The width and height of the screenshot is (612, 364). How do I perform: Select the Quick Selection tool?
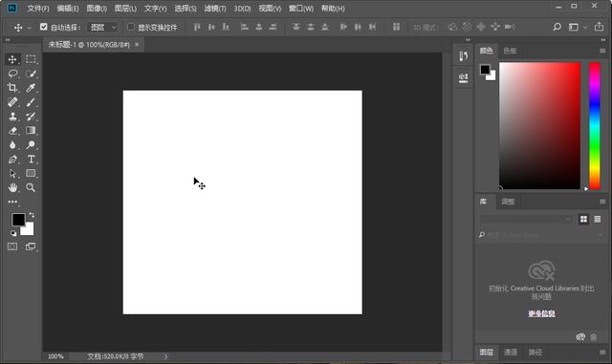[x=31, y=74]
